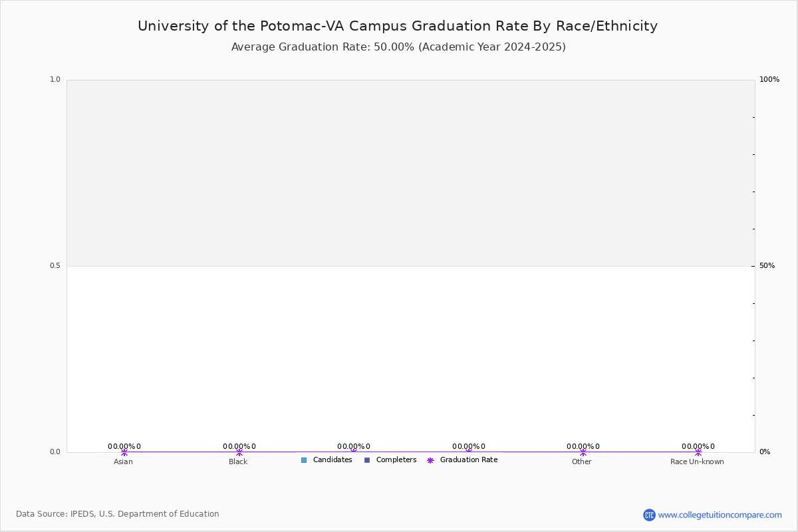Viewport: 798px width, 532px height.
Task: Click the Graduation Rate legend star marker
Action: [430, 460]
